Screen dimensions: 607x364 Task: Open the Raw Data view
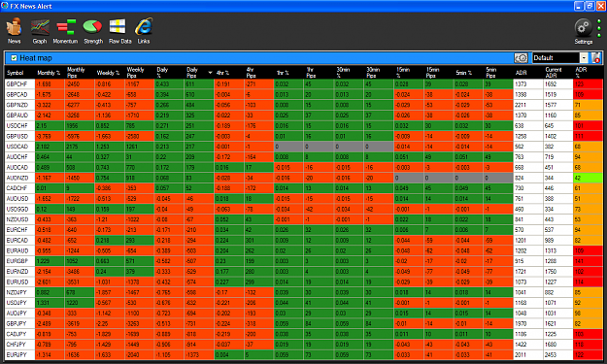pos(119,31)
